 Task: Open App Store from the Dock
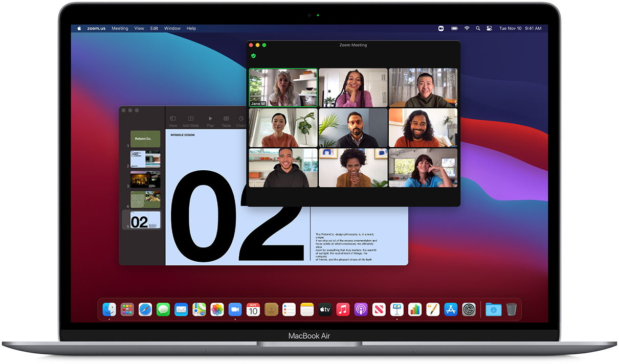[451, 309]
